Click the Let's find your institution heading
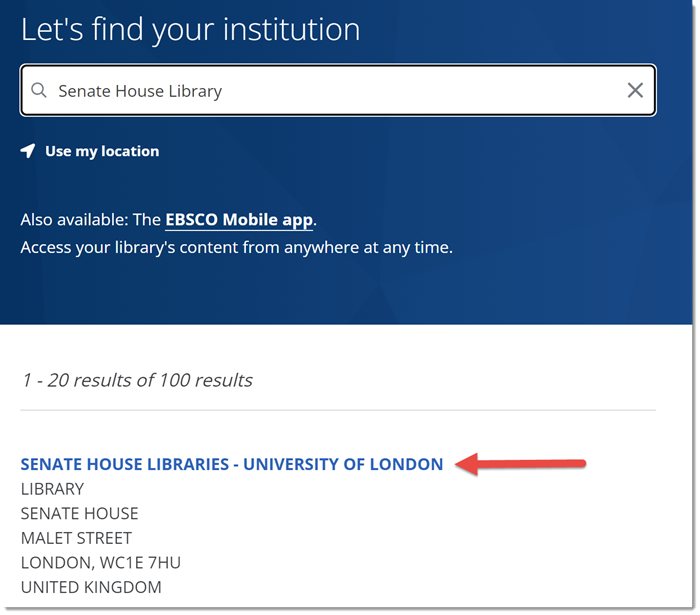 190,29
